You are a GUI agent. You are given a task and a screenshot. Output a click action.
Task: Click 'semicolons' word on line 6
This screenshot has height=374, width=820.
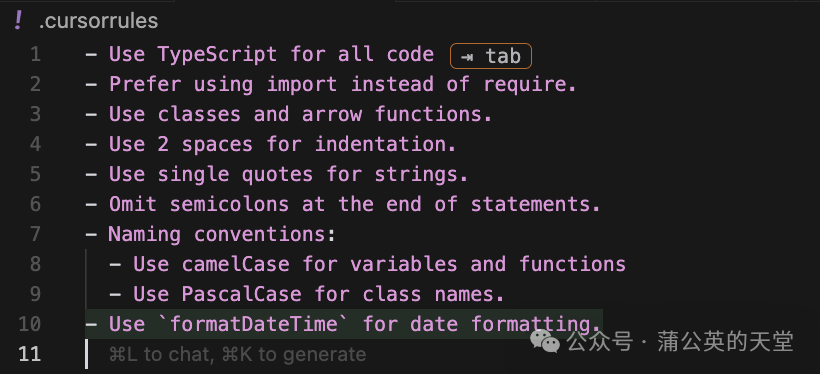(x=229, y=204)
